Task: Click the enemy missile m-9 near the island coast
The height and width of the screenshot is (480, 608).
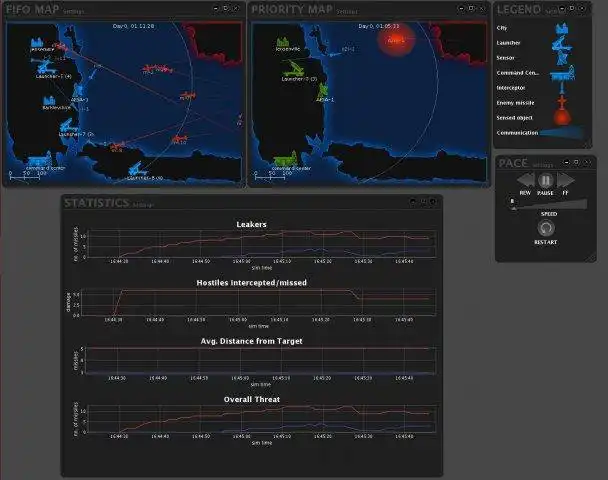Action: pos(117,146)
